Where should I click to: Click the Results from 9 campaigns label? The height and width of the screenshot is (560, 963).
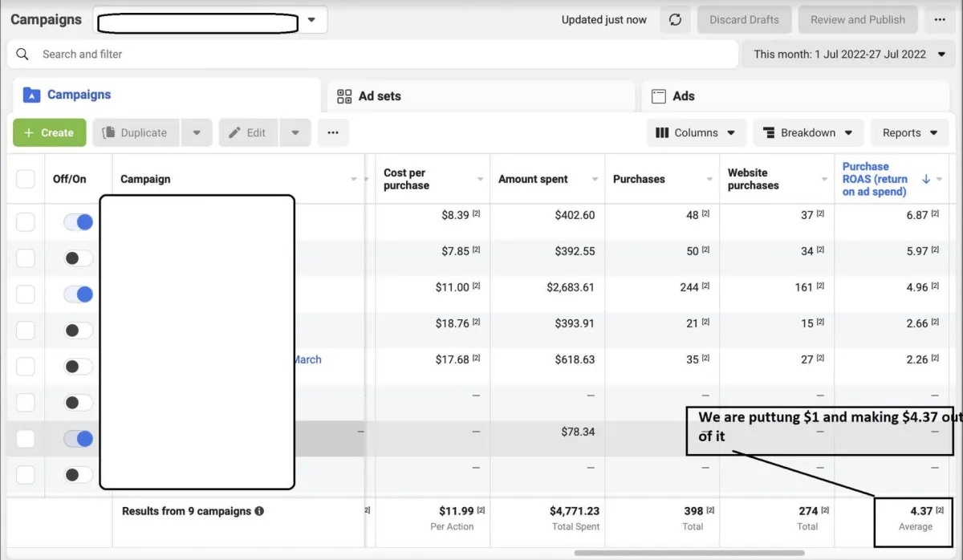[186, 511]
